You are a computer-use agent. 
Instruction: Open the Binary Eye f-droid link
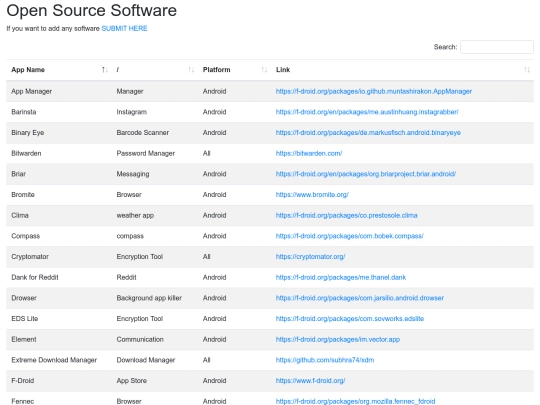(368, 133)
